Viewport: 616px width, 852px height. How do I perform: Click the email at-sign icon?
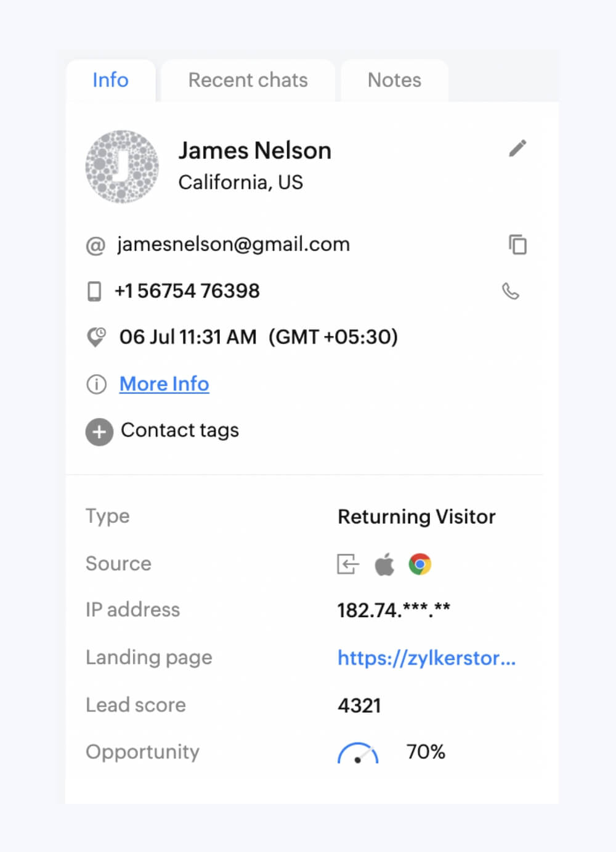(x=95, y=245)
